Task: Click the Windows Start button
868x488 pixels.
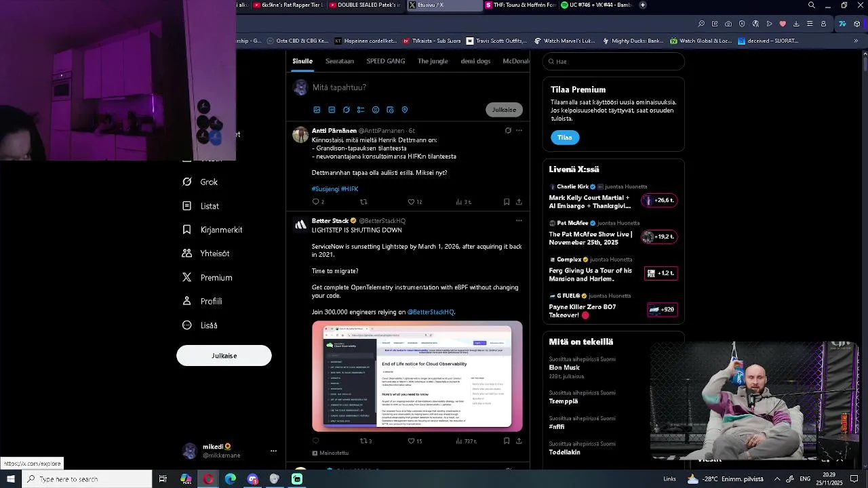Action: pyautogui.click(x=11, y=479)
